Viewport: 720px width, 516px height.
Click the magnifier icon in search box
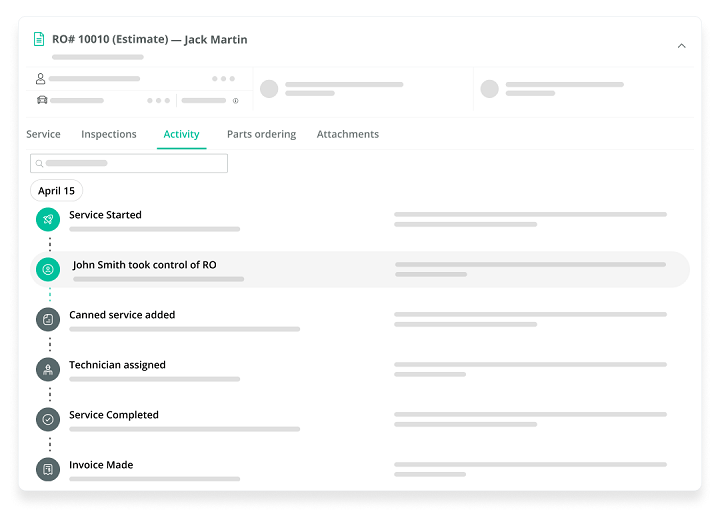tap(39, 163)
